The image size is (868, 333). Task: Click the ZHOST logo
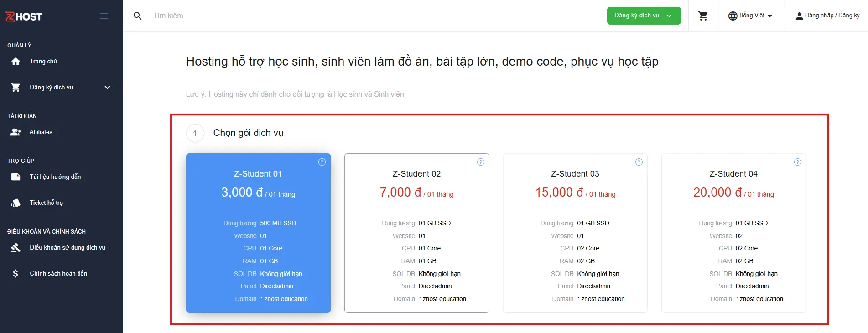tap(24, 16)
